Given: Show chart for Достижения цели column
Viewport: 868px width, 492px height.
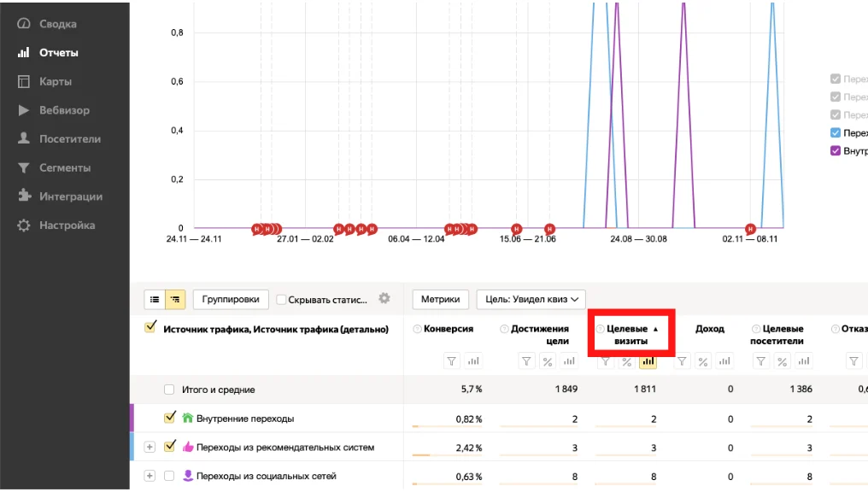Looking at the screenshot, I should pos(569,361).
